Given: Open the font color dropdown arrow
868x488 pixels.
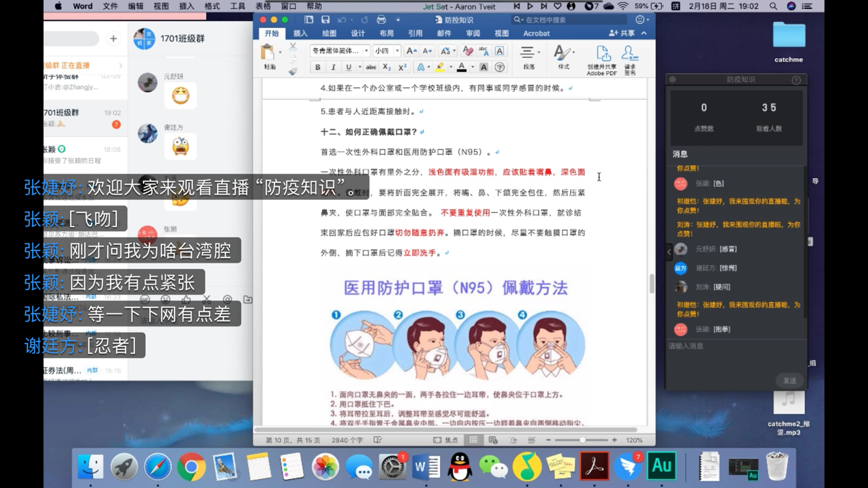Looking at the screenshot, I should click(x=472, y=68).
